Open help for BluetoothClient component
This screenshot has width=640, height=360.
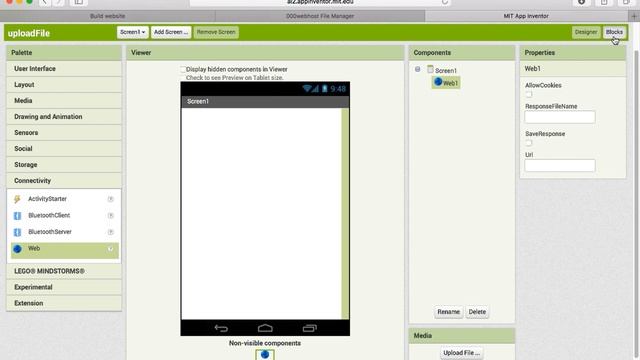tap(110, 216)
